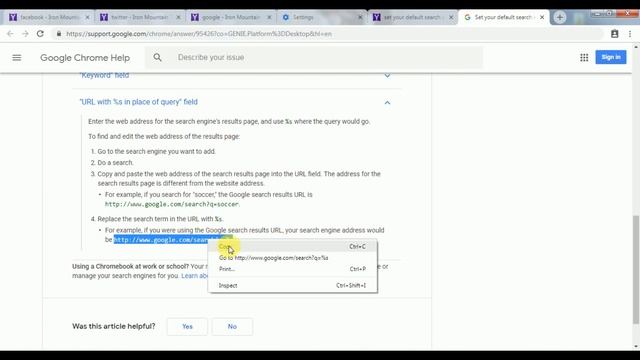Click the Describe your issue search field
The height and width of the screenshot is (360, 640).
pos(314,58)
